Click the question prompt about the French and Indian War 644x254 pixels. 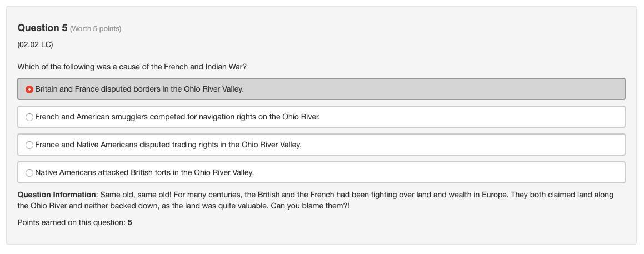tap(132, 67)
